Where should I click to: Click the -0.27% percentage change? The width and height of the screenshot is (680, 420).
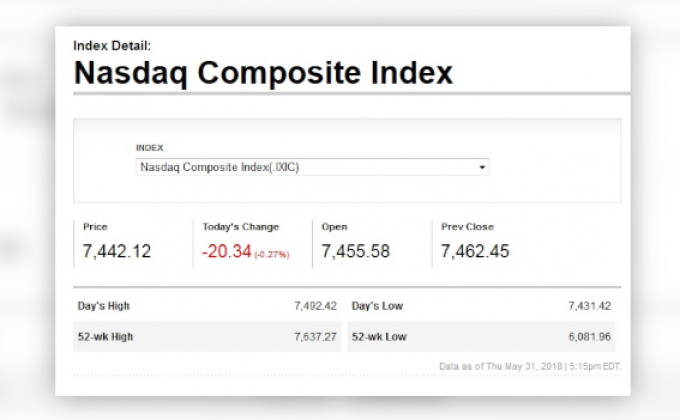click(x=272, y=254)
